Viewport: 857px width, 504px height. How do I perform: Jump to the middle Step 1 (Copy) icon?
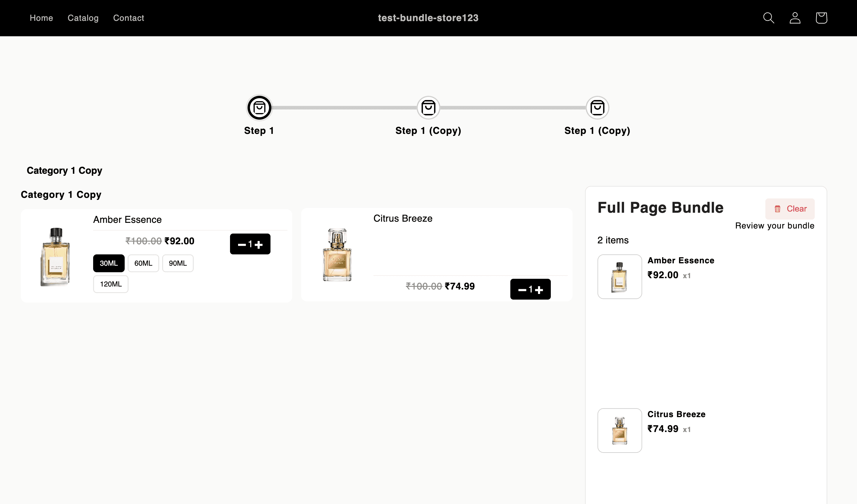428,108
